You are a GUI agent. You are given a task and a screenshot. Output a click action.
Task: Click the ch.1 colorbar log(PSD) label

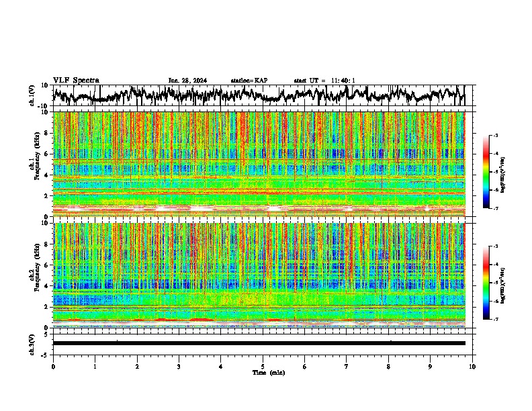point(503,175)
